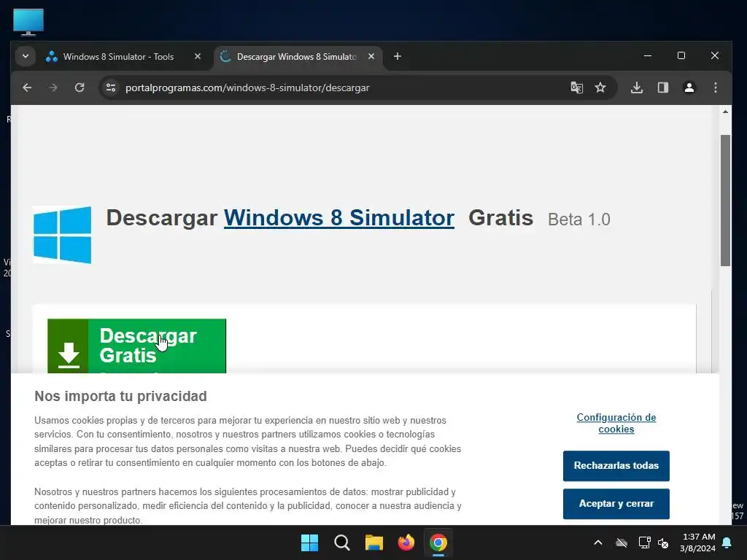Reload the current page

tap(80, 87)
